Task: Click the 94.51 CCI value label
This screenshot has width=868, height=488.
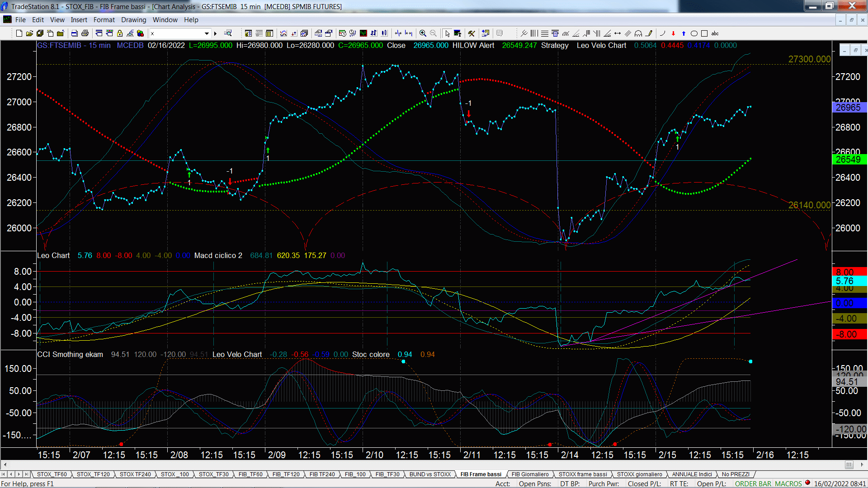Action: click(x=849, y=382)
